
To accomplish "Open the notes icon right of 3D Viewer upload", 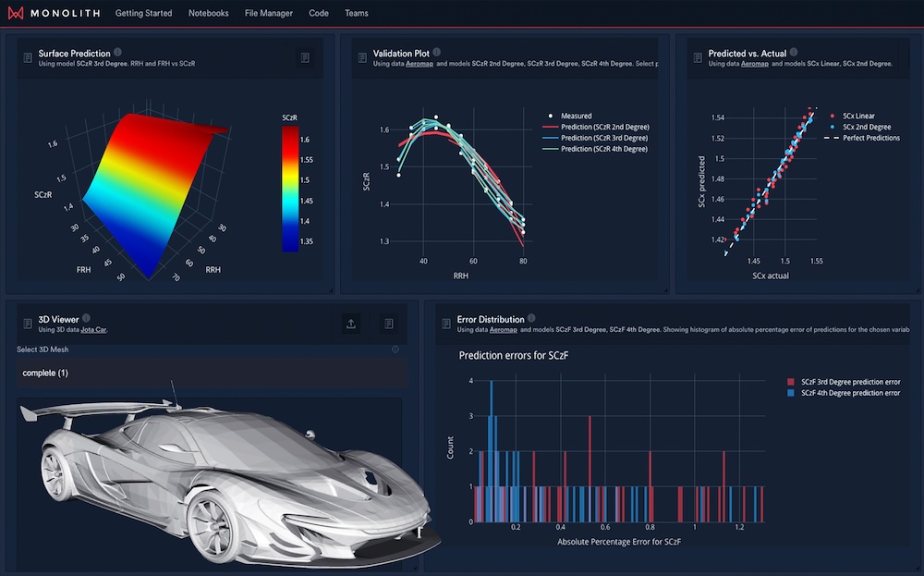I will pos(389,324).
